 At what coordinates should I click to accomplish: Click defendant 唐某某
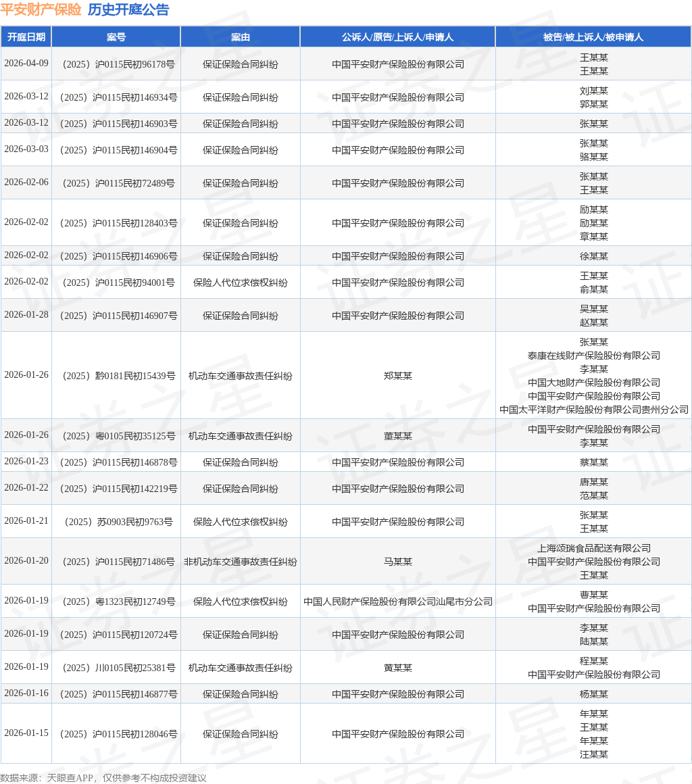tap(593, 482)
